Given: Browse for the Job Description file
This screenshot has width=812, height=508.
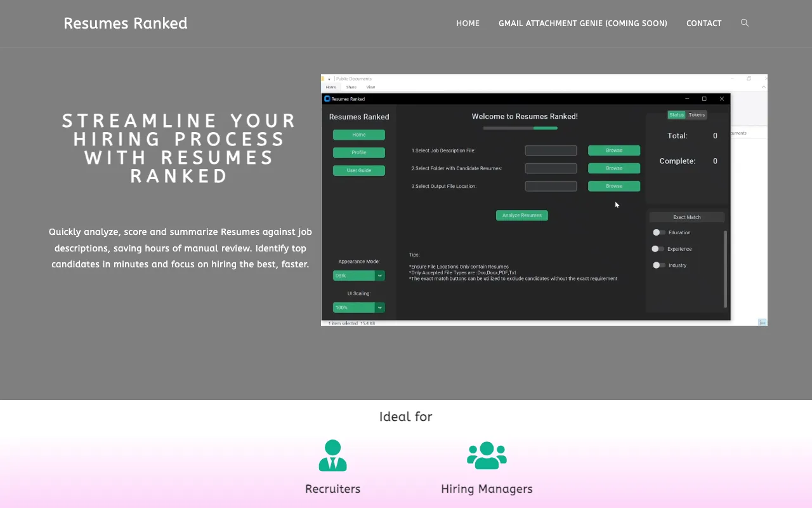Looking at the screenshot, I should [614, 150].
